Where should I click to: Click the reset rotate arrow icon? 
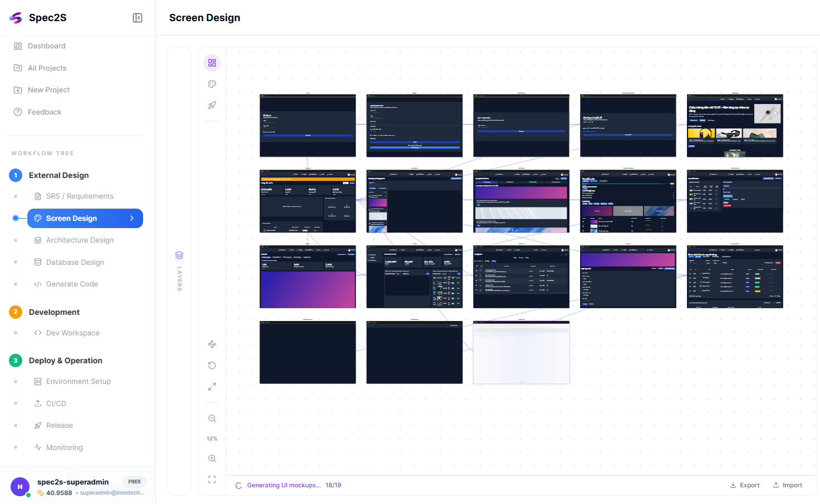tap(212, 365)
